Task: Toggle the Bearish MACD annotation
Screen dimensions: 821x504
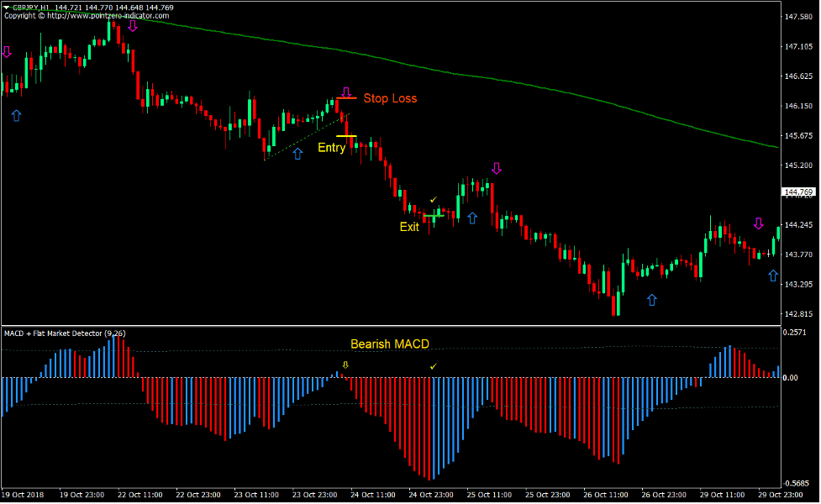Action: (x=390, y=344)
